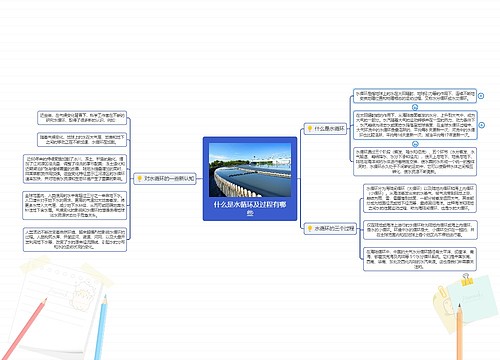Select the last leaf note under 水循环的三个过程
500x360 pixels.
420,259
